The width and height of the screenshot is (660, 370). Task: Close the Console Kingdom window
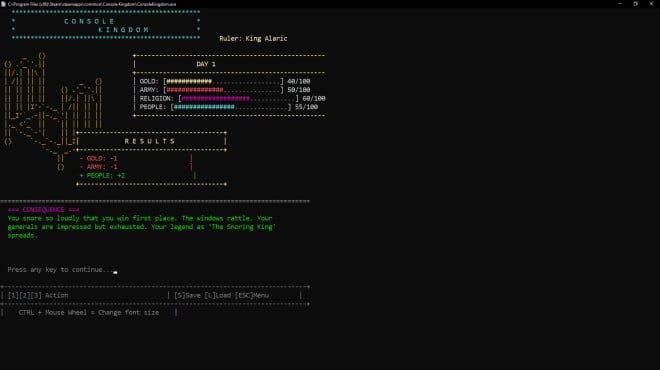651,4
